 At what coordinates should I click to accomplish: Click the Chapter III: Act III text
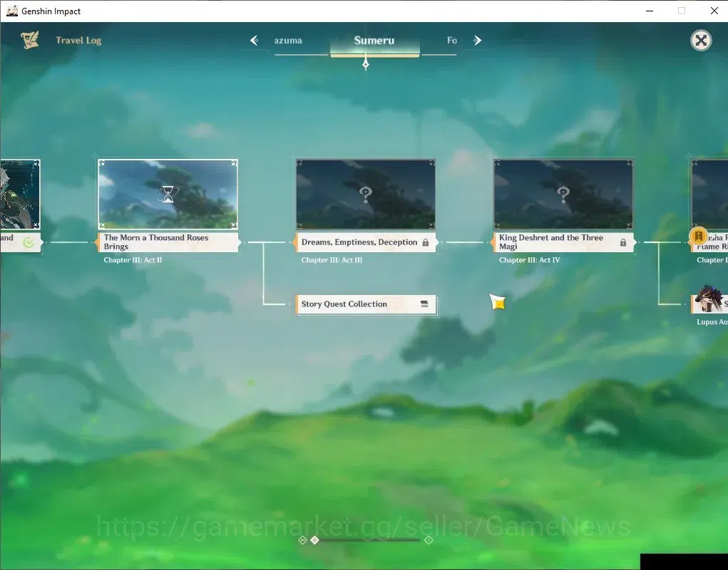click(332, 260)
